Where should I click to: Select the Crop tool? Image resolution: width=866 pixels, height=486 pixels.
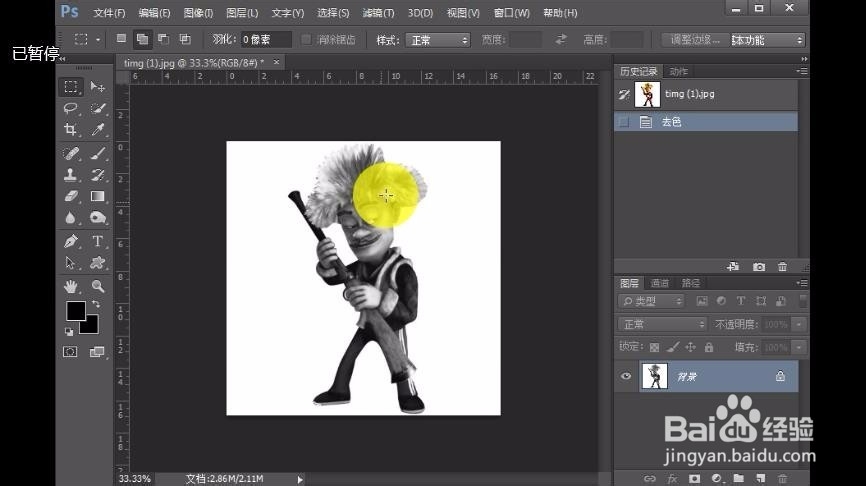click(x=71, y=130)
